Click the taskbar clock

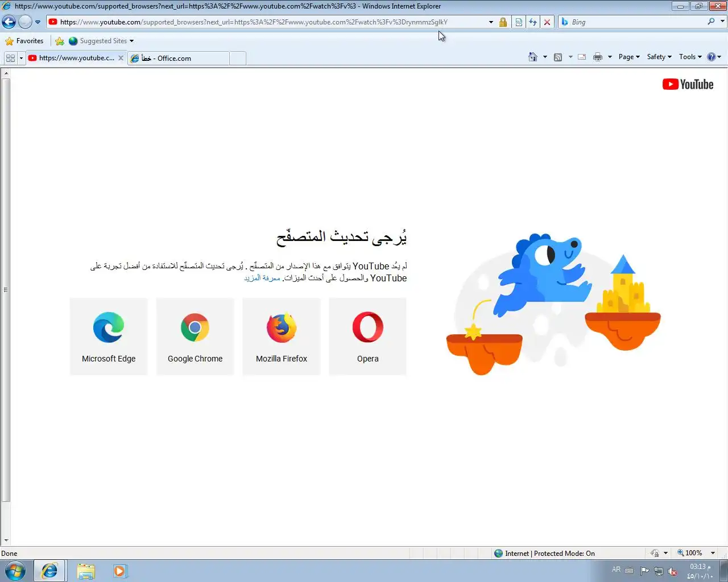tap(700, 571)
